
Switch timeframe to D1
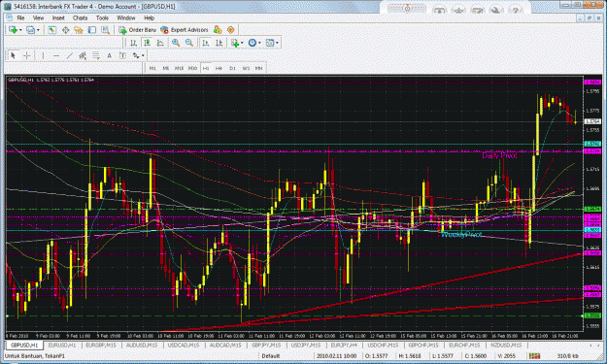click(x=232, y=68)
